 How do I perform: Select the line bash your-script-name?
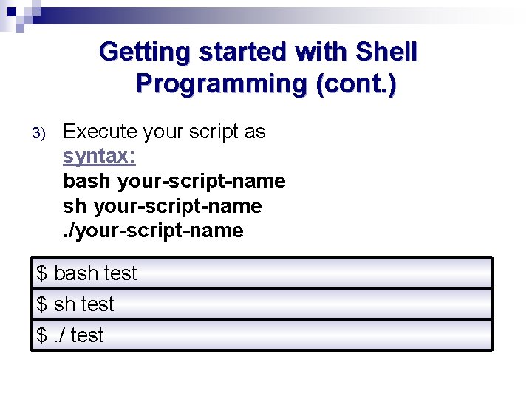click(x=174, y=181)
